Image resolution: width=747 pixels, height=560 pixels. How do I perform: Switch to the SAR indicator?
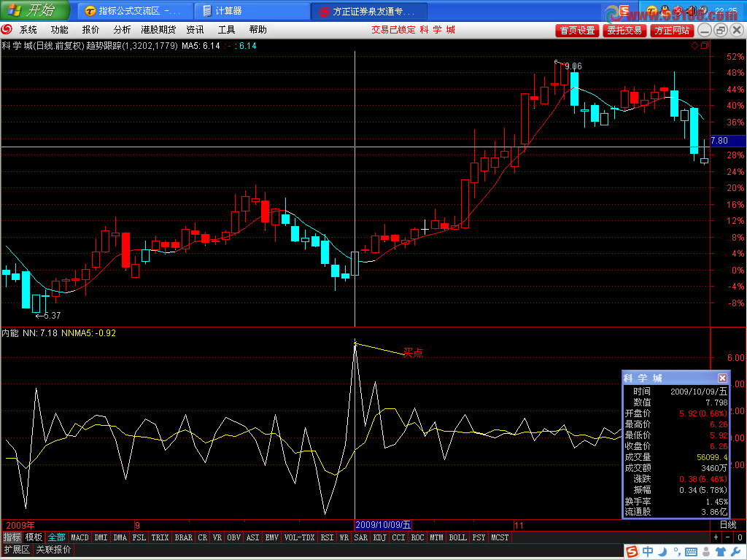click(360, 537)
